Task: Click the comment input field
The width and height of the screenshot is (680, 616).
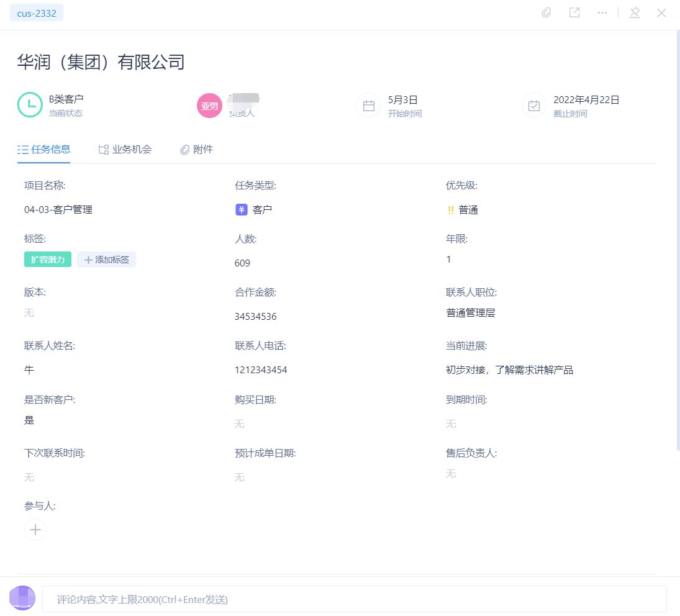Action: (355, 599)
